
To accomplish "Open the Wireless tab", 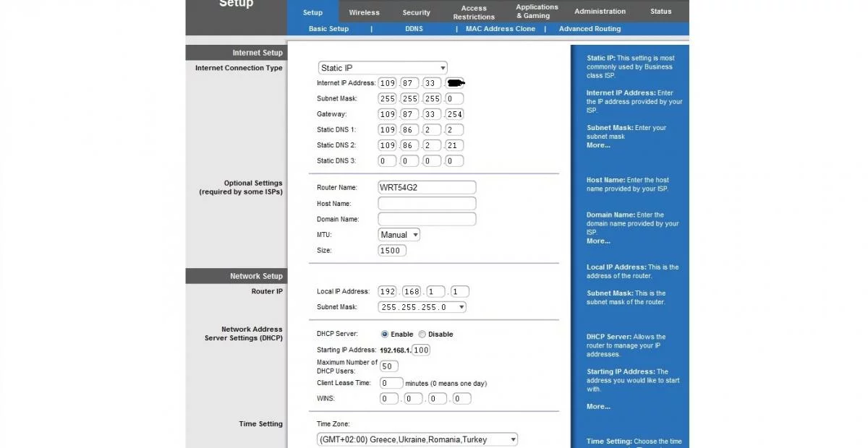I will [364, 12].
